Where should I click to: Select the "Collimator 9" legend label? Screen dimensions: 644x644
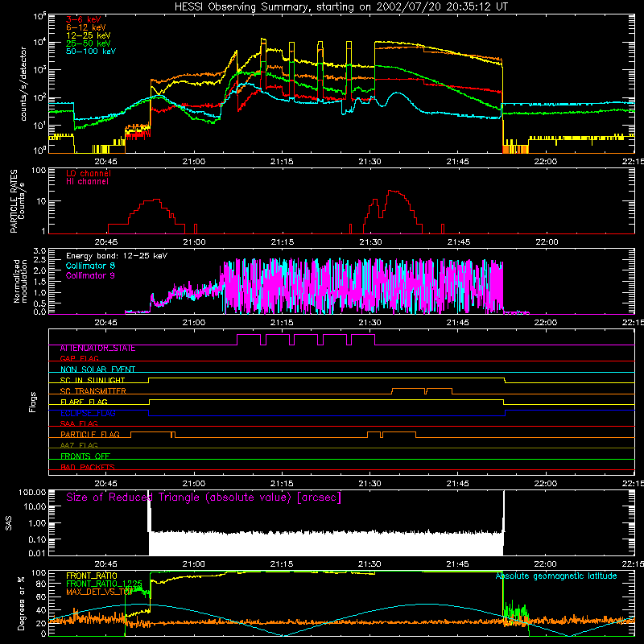click(90, 275)
